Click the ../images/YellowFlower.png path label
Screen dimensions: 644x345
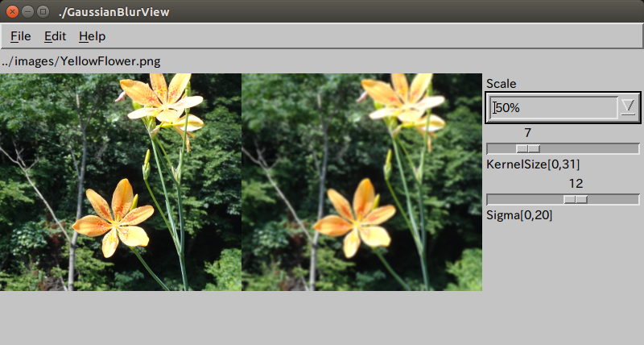(x=80, y=61)
